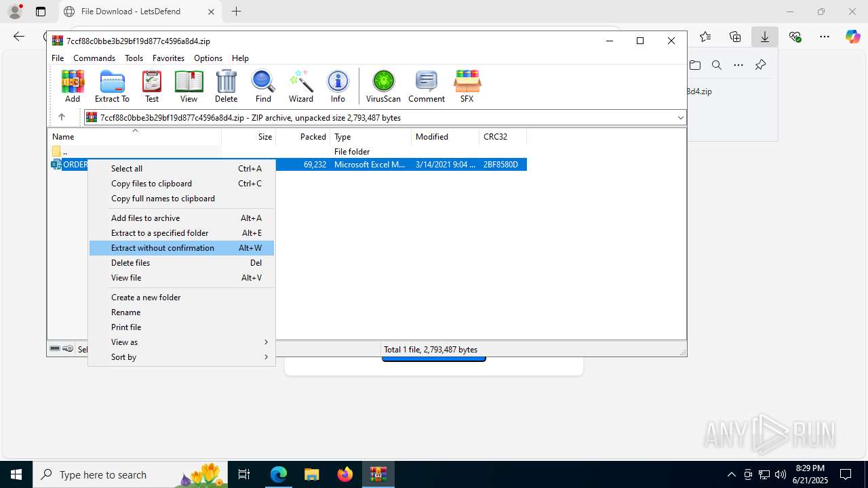This screenshot has height=488, width=868.
Task: Choose Extract to a specified folder
Action: tap(182, 233)
